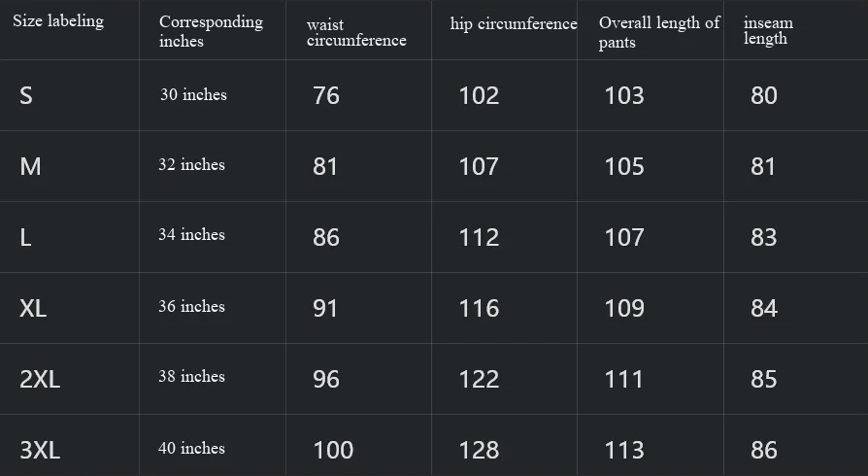Select the 3XL size row label
This screenshot has width=868, height=476.
click(40, 450)
